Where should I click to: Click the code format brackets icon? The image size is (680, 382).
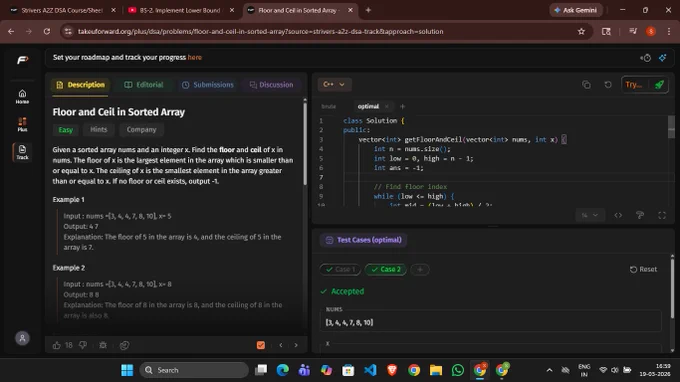[x=618, y=215]
